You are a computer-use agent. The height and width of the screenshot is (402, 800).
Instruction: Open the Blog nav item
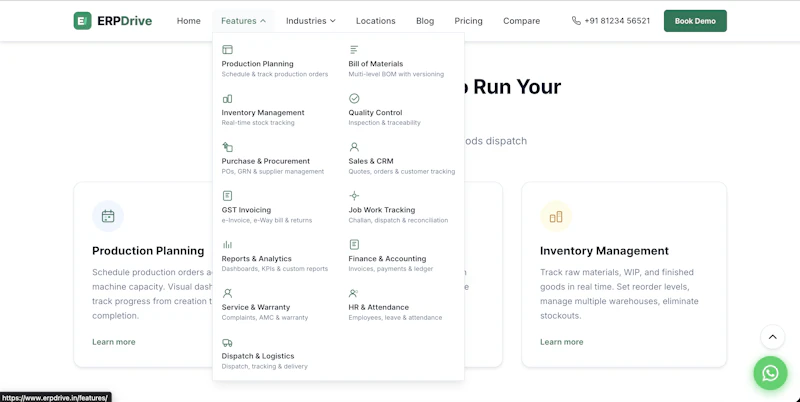(425, 21)
